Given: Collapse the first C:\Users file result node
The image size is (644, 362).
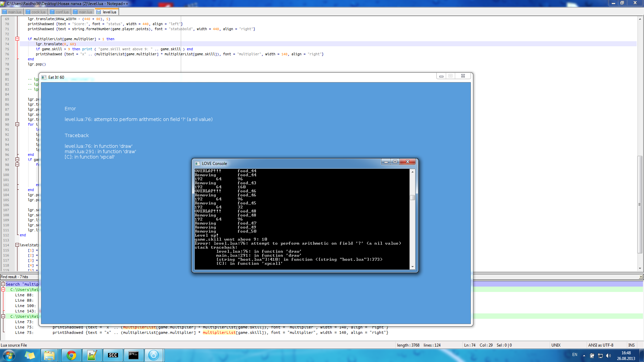Looking at the screenshot, I should point(3,289).
